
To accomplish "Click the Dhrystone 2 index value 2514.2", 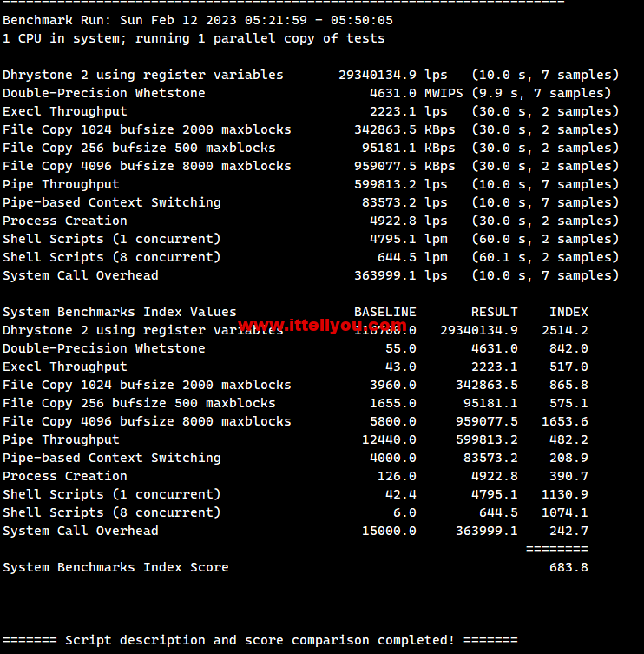I will tap(564, 330).
